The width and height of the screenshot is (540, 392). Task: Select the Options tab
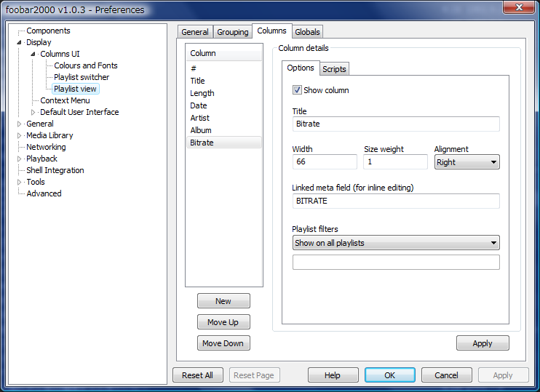pos(301,68)
